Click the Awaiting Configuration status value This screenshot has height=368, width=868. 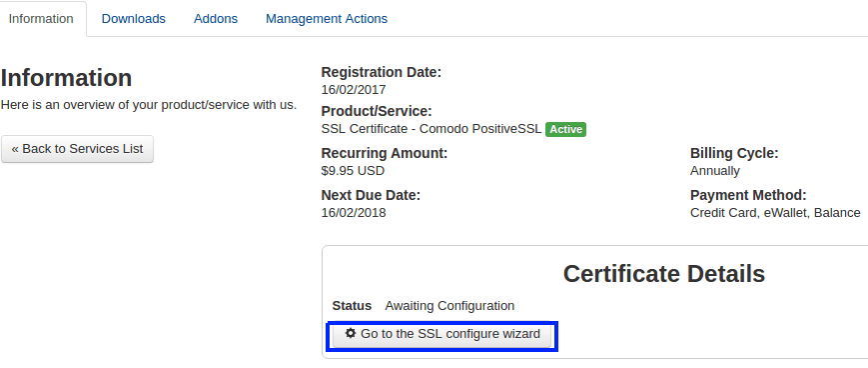(x=449, y=306)
